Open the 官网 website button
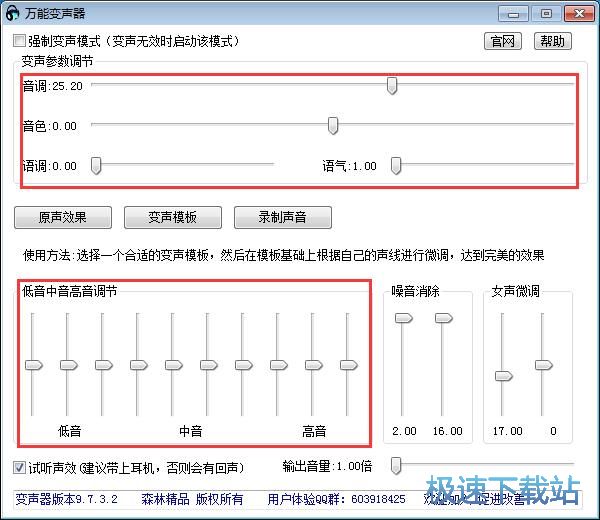This screenshot has height=520, width=600. (503, 41)
